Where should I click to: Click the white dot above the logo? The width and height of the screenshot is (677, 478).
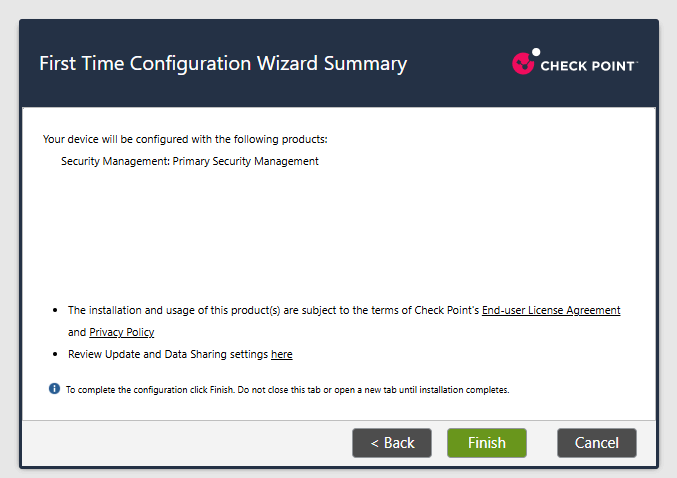point(536,52)
